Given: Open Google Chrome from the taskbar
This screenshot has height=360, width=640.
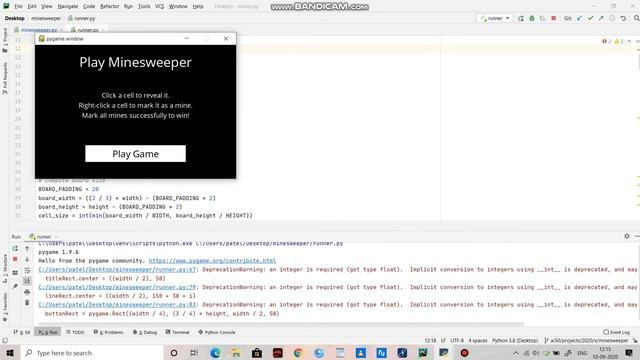Looking at the screenshot, I should [298, 353].
